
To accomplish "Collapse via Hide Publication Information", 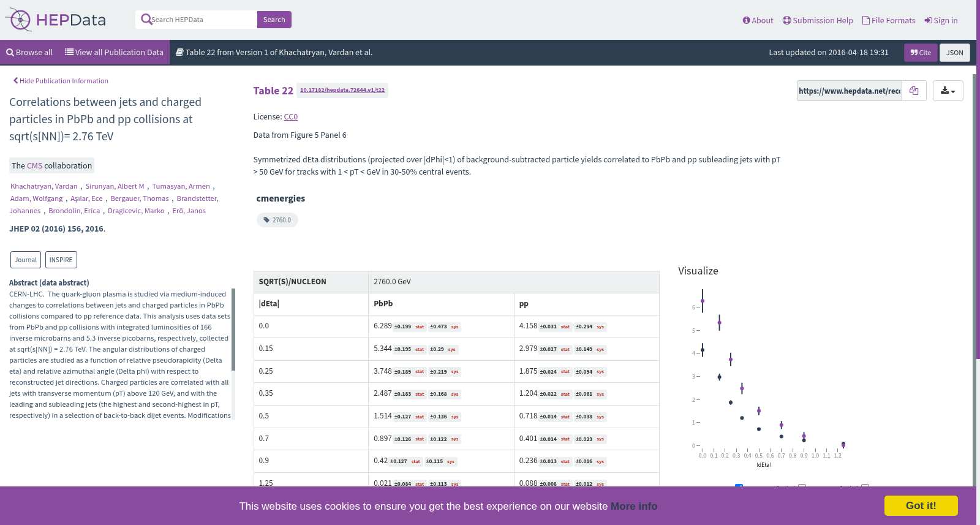I will [61, 81].
